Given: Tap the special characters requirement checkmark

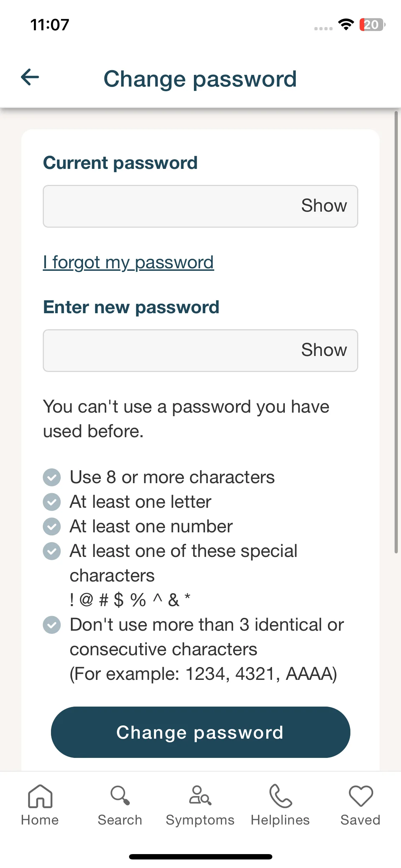Looking at the screenshot, I should click(x=52, y=551).
